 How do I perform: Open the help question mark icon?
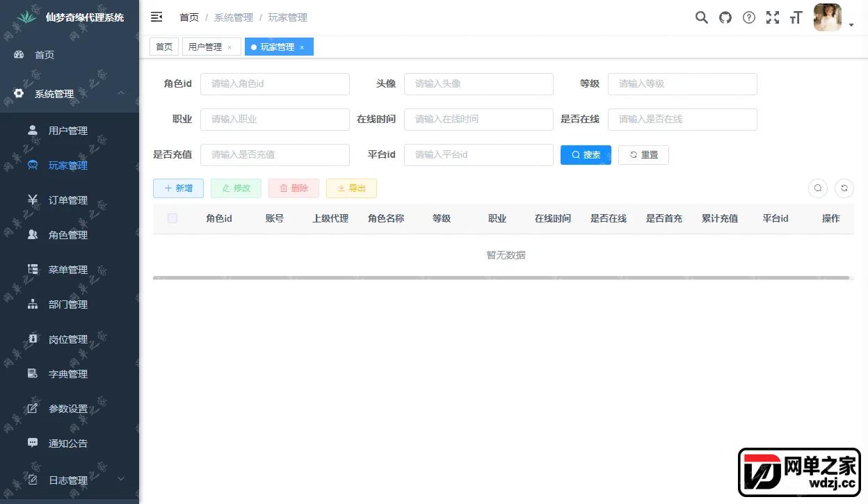tap(749, 18)
